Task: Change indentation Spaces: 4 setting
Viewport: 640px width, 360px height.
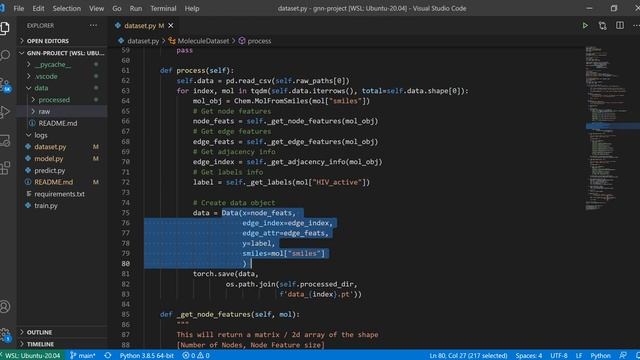Action: point(529,356)
